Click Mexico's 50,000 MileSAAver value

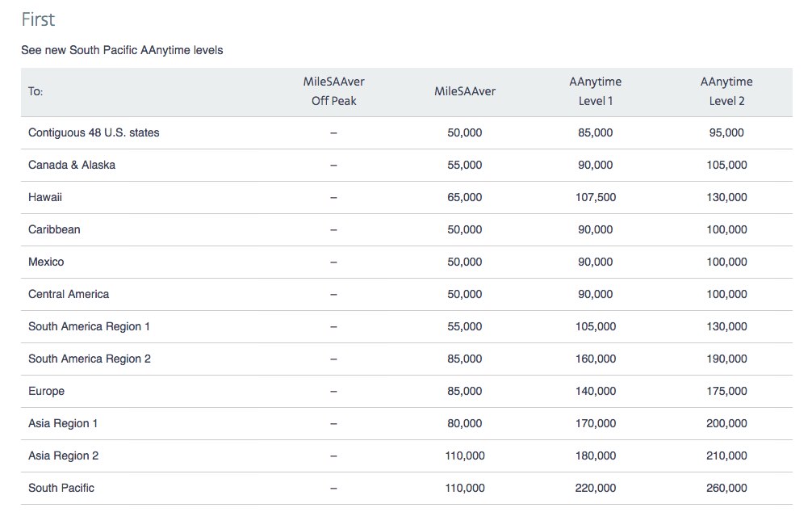coord(464,262)
